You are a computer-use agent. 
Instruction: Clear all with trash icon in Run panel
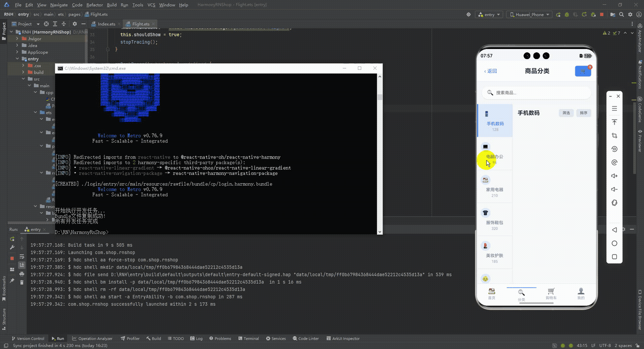(22, 282)
